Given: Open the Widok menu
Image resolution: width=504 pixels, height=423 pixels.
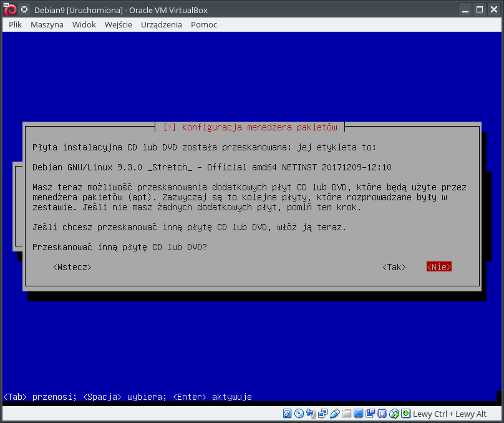Looking at the screenshot, I should 84,24.
